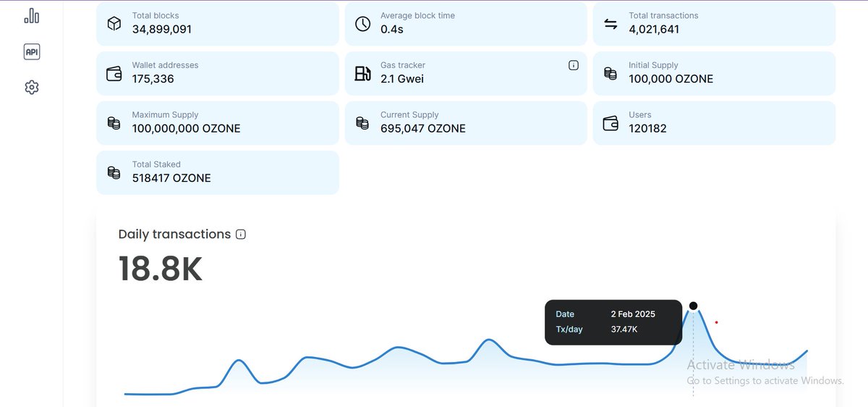Image resolution: width=868 pixels, height=407 pixels.
Task: Click the 695,047 OZONE current supply value
Action: [423, 129]
